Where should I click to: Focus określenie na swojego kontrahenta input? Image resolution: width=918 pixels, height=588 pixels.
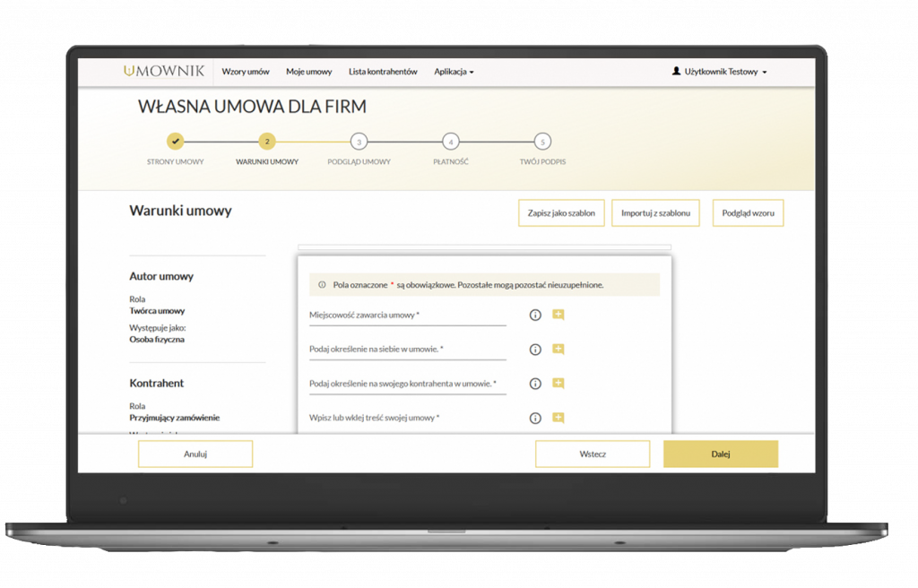408,385
